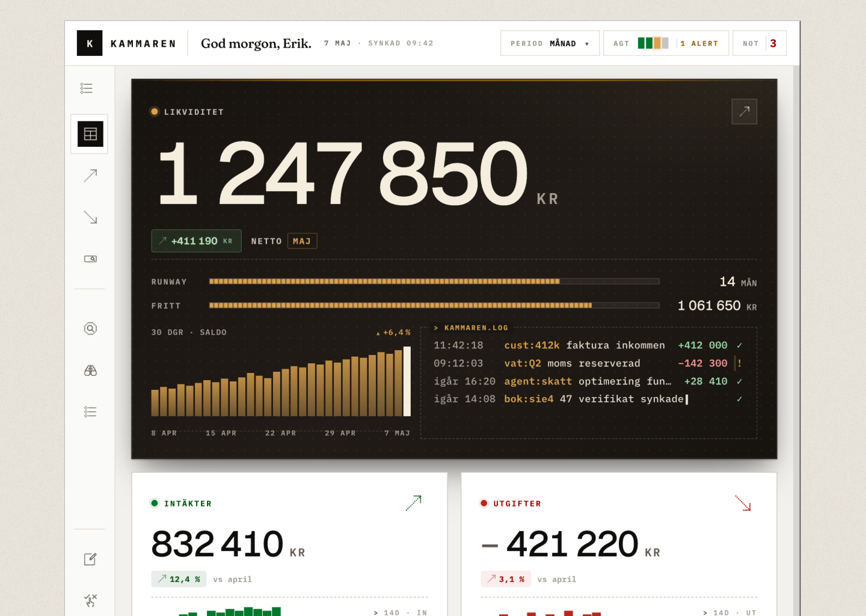Click the 30 DGR · SALDO chart title

pos(189,332)
